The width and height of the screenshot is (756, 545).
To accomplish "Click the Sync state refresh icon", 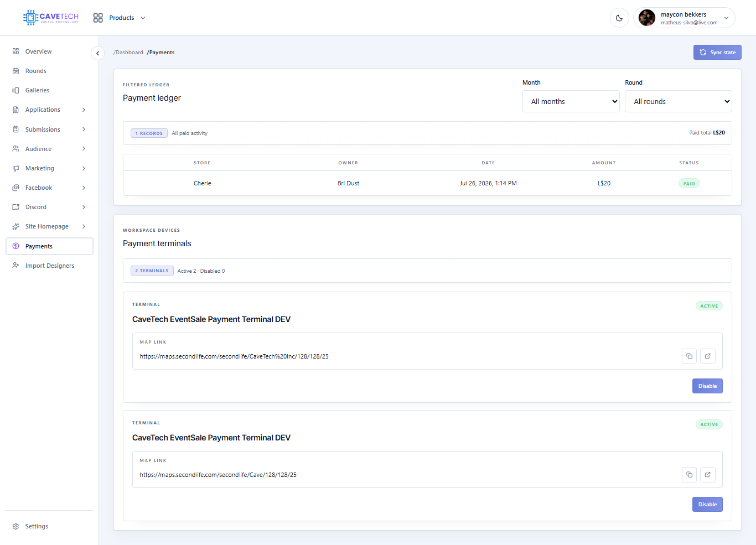I will 703,53.
